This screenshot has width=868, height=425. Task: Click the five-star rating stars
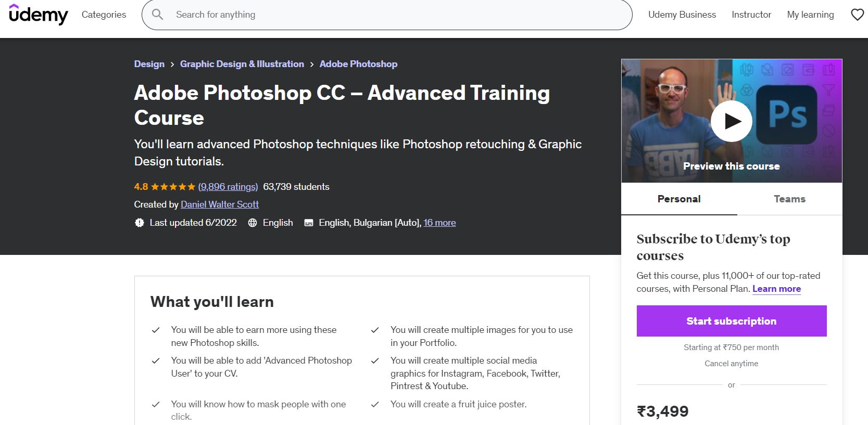[x=173, y=187]
